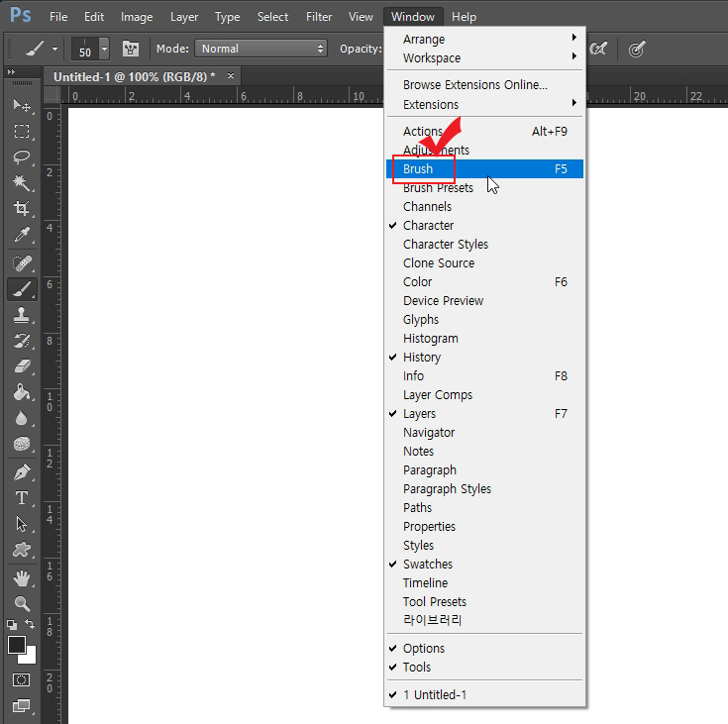Choose Brush Presets menu item
728x724 pixels.
tap(484, 187)
